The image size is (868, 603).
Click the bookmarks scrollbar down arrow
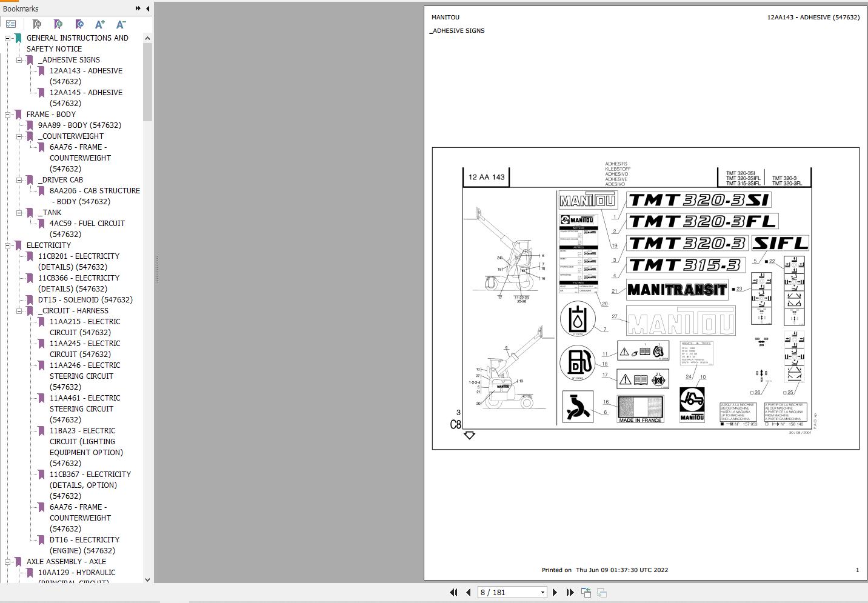147,579
